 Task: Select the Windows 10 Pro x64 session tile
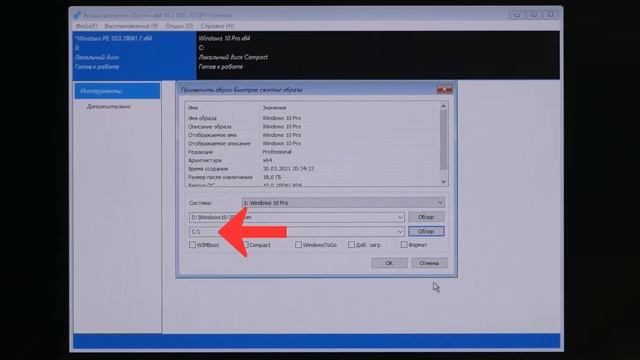378,55
